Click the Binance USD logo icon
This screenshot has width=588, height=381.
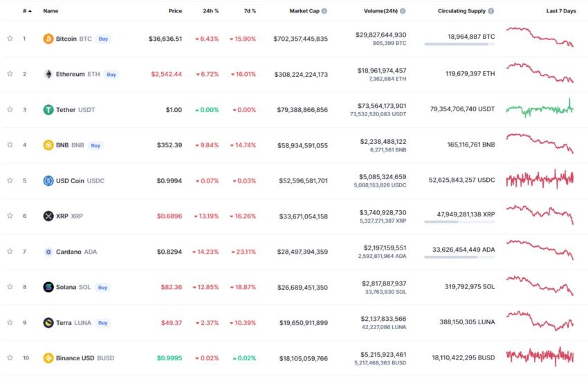tap(48, 358)
